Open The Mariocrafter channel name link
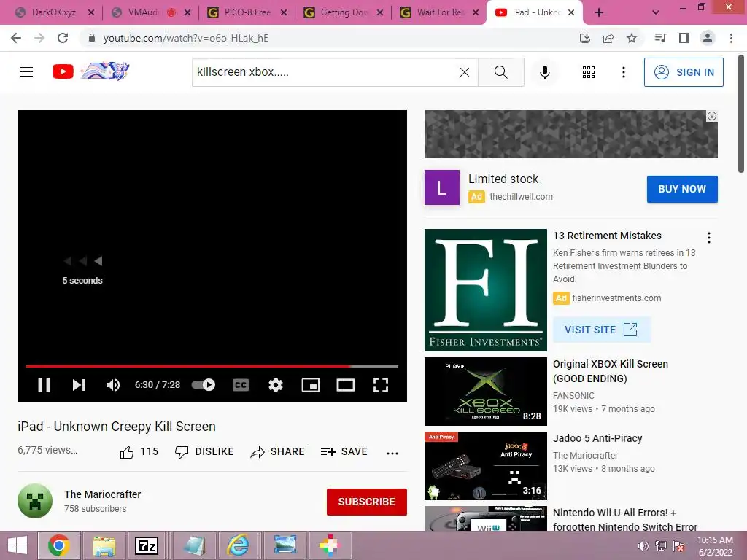Screen dimensions: 747x560 [x=102, y=494]
